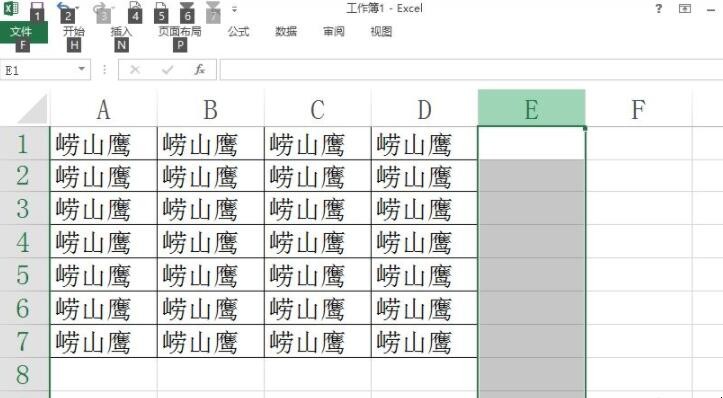
Task: Click the quick access icon with key tip 4
Action: [134, 7]
